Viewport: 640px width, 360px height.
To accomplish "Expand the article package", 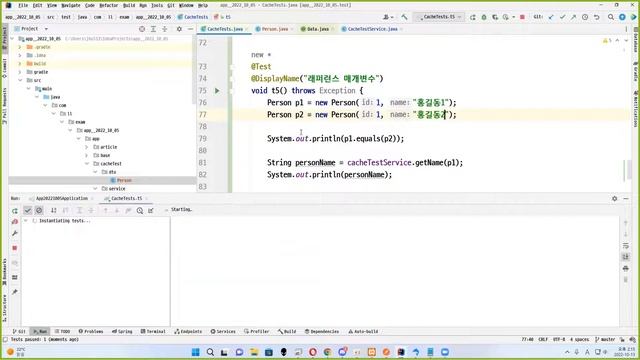I will coord(86,147).
